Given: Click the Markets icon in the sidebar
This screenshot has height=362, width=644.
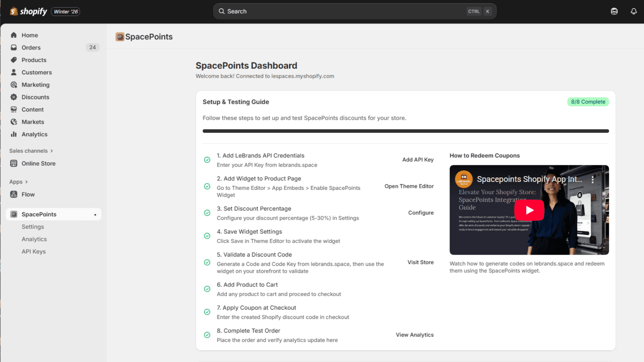Looking at the screenshot, I should coord(14,121).
